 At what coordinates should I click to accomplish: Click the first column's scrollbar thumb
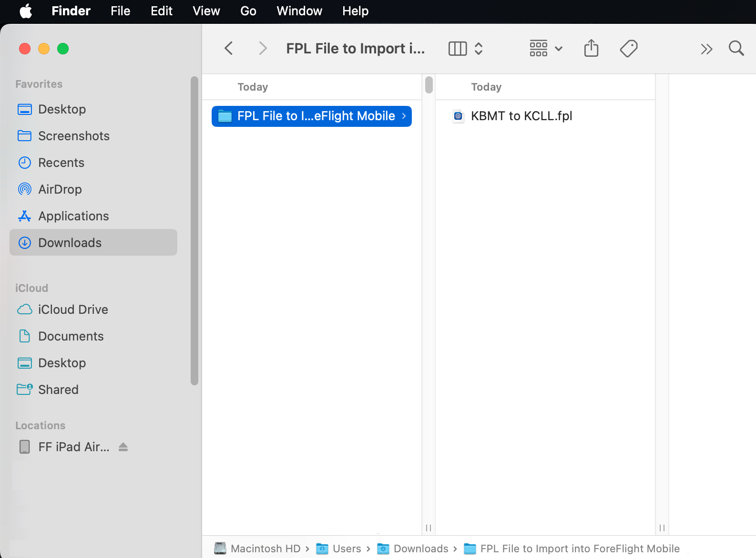coord(429,85)
